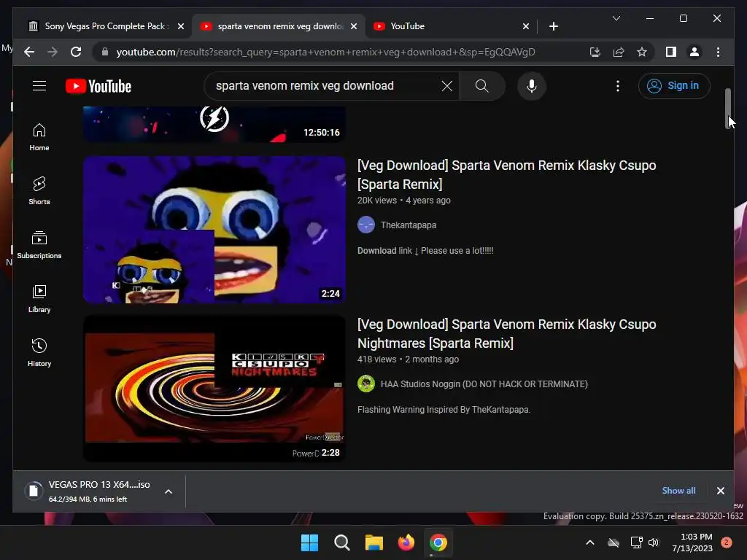
Task: Click the Sign in button
Action: [673, 86]
